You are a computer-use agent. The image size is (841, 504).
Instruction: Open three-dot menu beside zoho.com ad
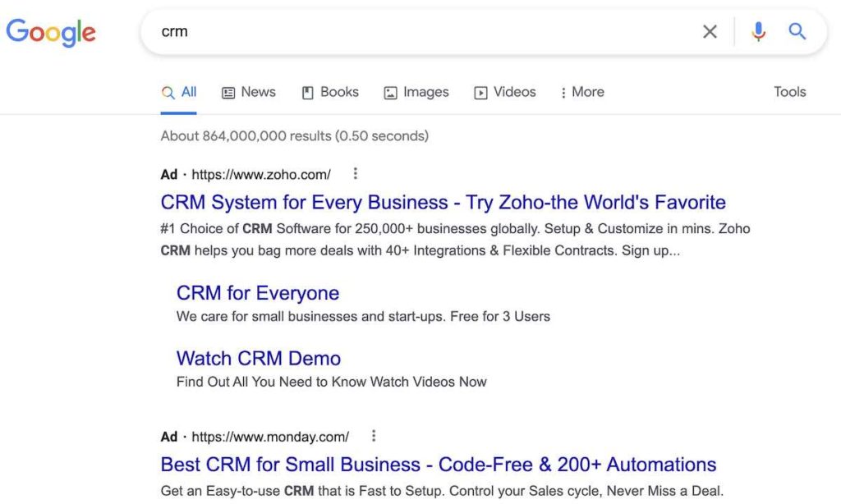tap(355, 174)
